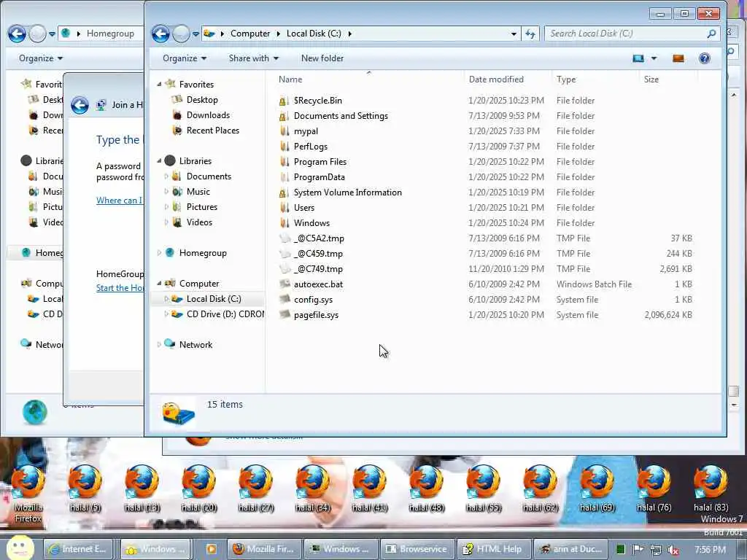747x560 pixels.
Task: Click the Start button smiley orb
Action: pos(20,548)
